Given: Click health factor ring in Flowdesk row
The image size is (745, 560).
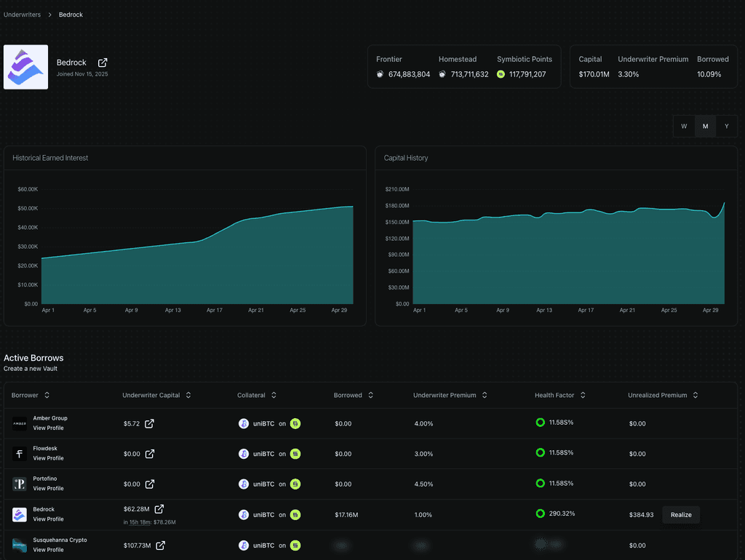Looking at the screenshot, I should coord(541,452).
